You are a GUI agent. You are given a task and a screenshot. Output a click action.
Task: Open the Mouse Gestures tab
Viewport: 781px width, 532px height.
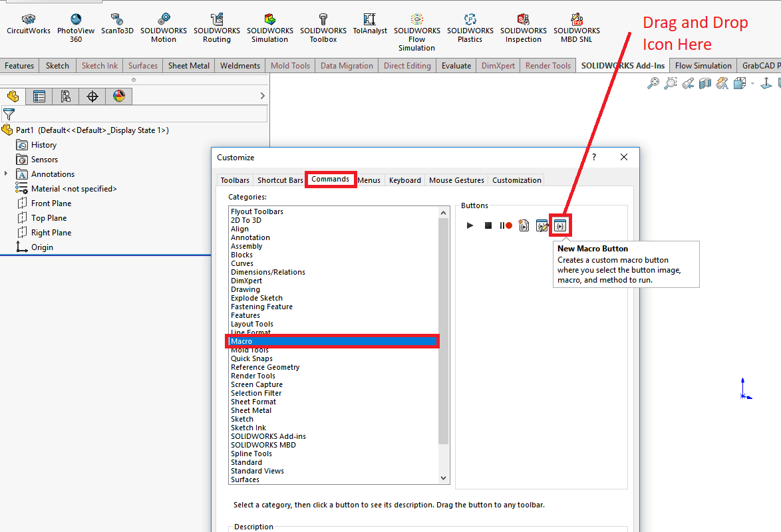click(x=457, y=180)
